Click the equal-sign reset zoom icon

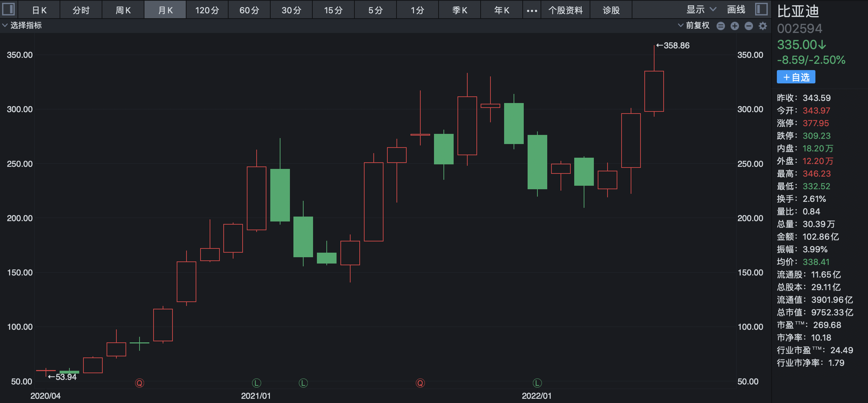tap(721, 26)
